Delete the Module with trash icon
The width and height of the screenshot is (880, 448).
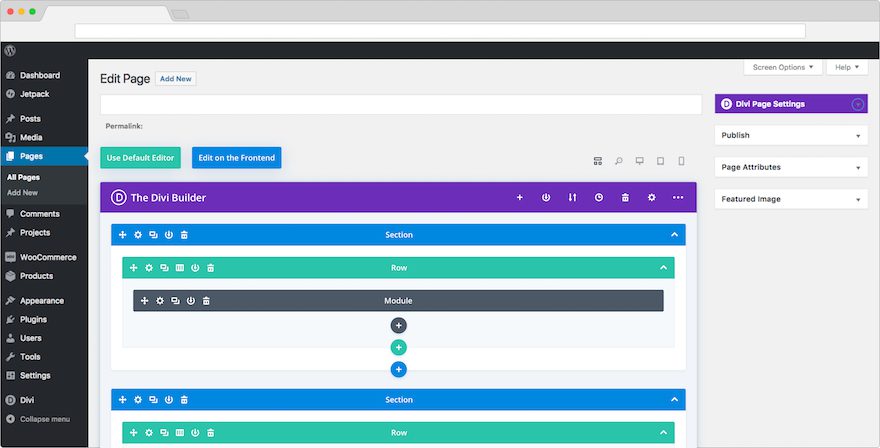(x=206, y=301)
